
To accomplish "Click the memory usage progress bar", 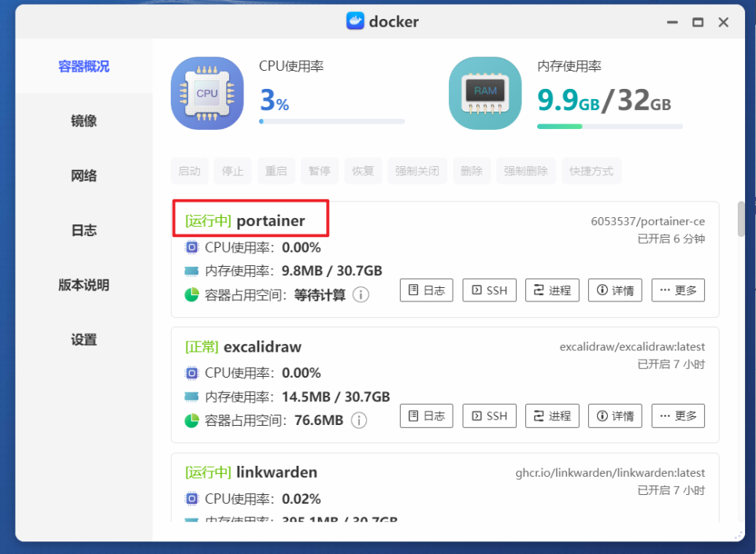I will pyautogui.click(x=610, y=126).
